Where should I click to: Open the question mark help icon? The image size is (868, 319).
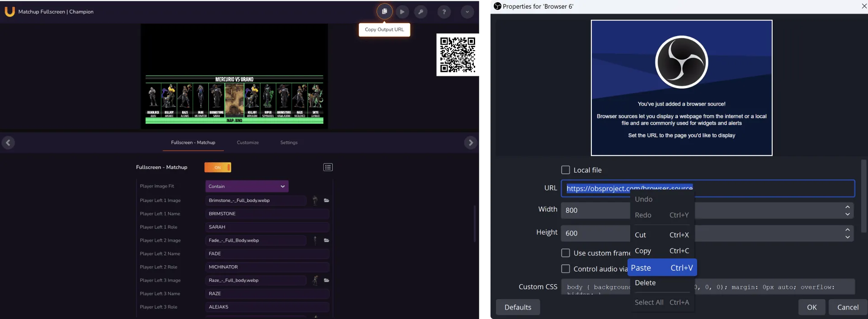444,12
